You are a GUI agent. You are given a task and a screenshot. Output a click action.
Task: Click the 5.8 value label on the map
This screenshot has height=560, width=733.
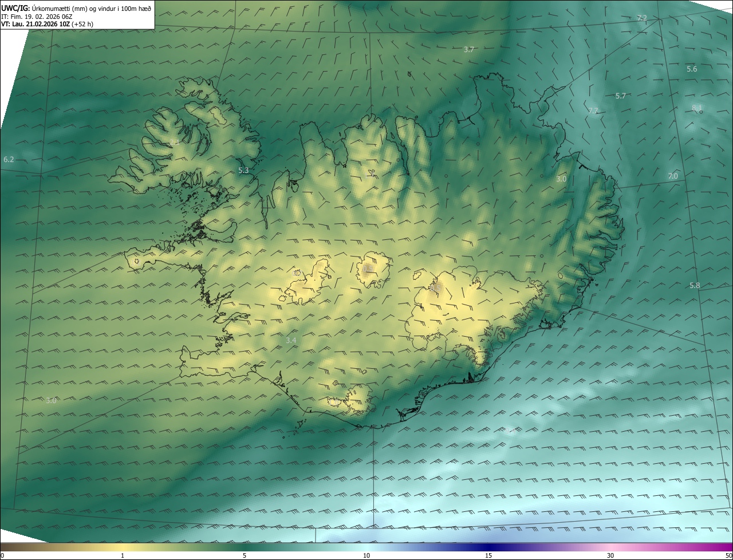click(695, 286)
